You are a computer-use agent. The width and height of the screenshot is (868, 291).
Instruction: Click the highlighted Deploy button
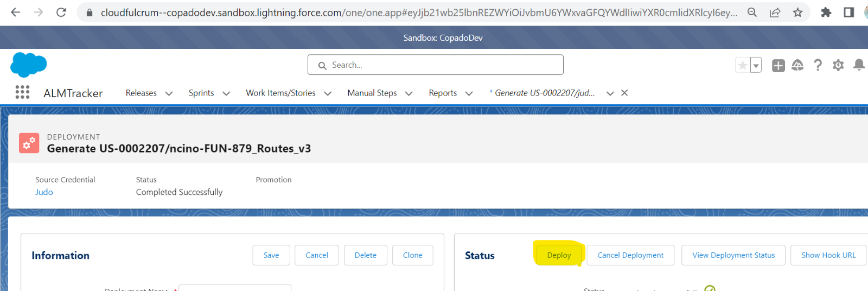coord(559,255)
